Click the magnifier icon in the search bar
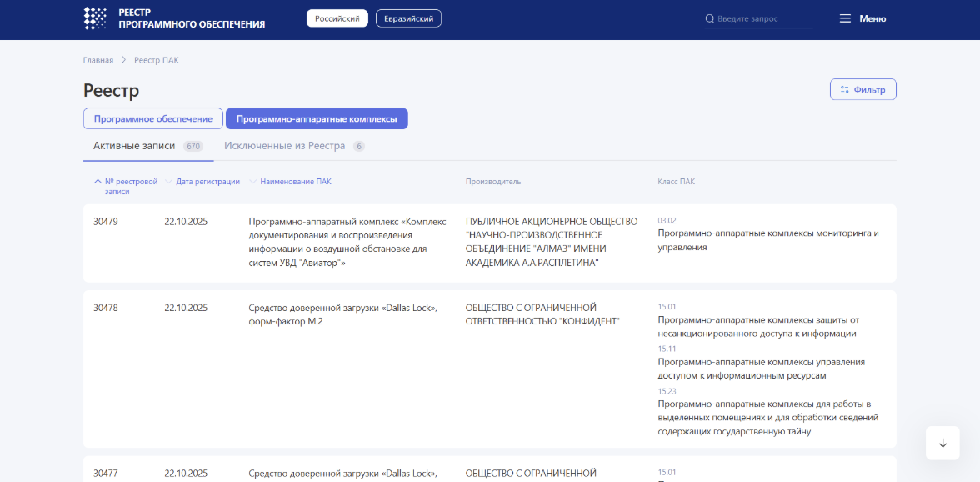The image size is (980, 482). coord(710,18)
